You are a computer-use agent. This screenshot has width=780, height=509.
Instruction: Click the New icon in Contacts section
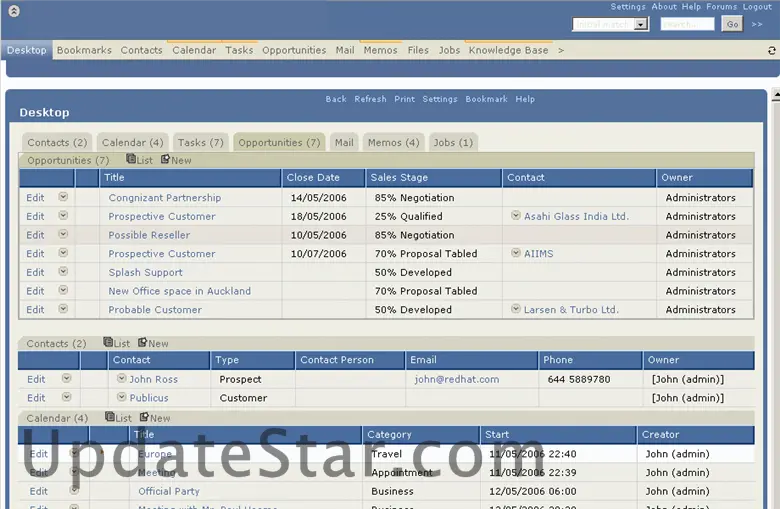(143, 343)
